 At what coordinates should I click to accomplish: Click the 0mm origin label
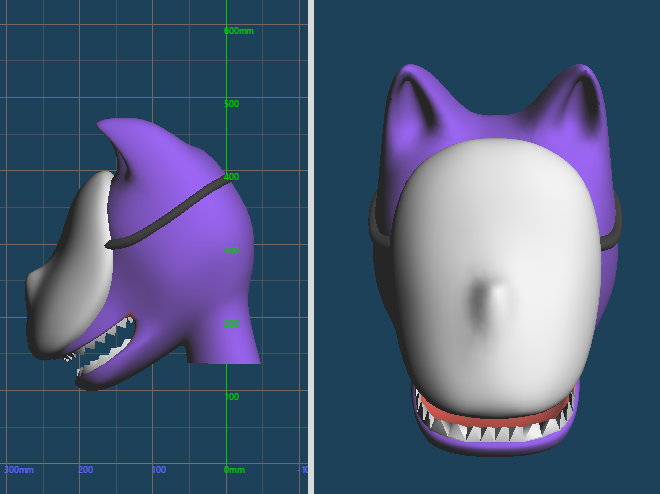pos(234,470)
